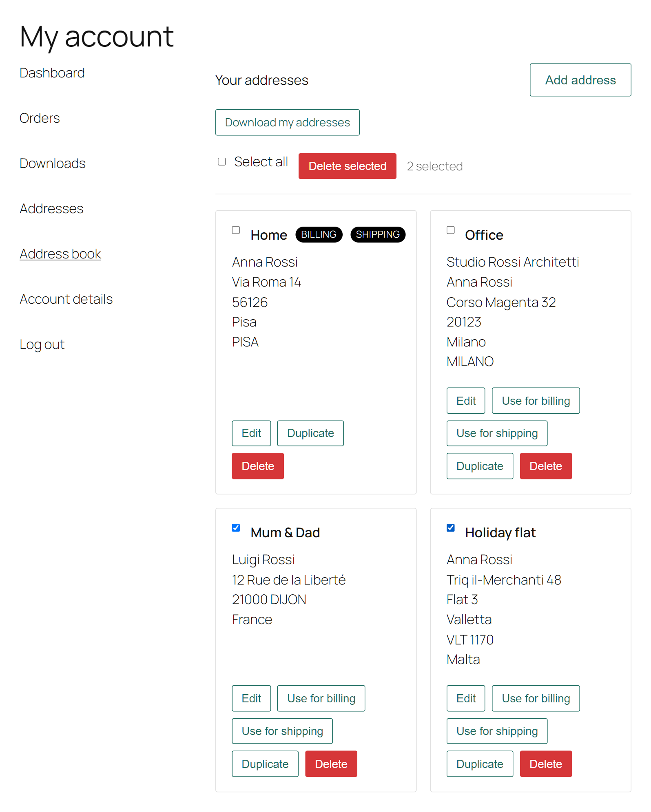Log out of the account
Screen dimensions: 651x812
point(42,344)
